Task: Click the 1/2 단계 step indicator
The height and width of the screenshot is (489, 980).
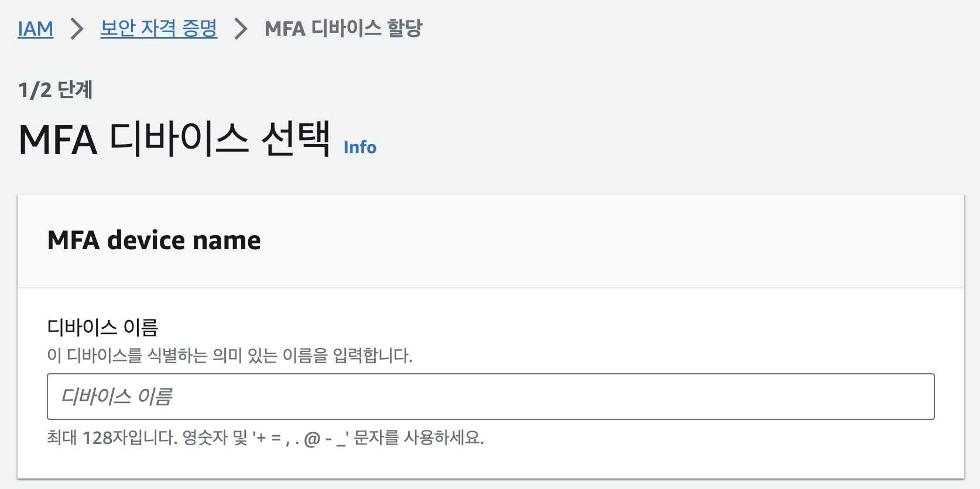Action: [x=56, y=89]
